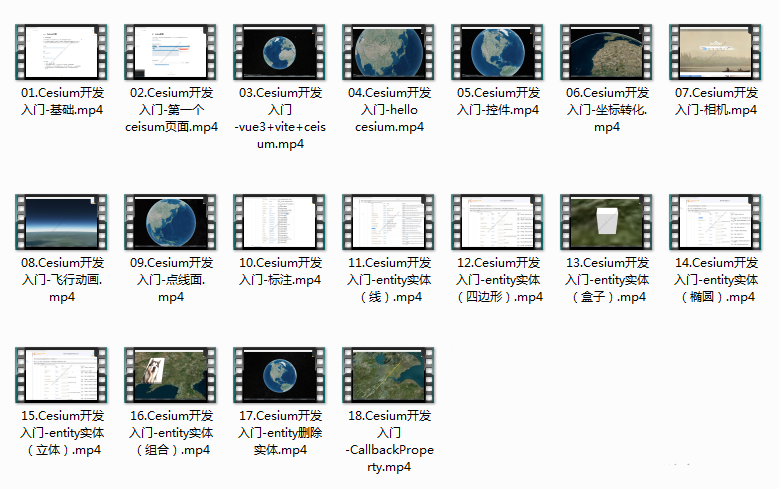Image resolution: width=779 pixels, height=489 pixels.
Task: Select the 05 控件 video thumbnail
Action: tap(498, 52)
